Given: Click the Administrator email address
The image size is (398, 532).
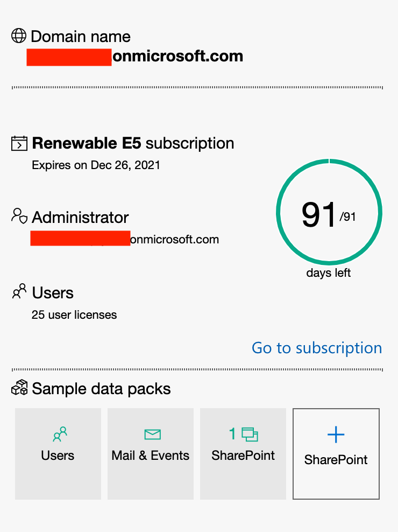Looking at the screenshot, I should pos(124,239).
